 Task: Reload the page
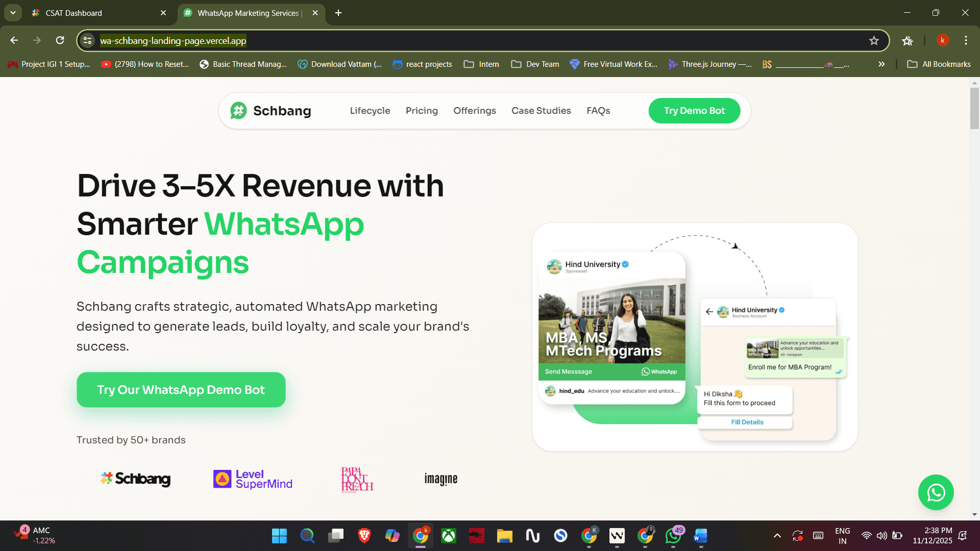tap(60, 40)
